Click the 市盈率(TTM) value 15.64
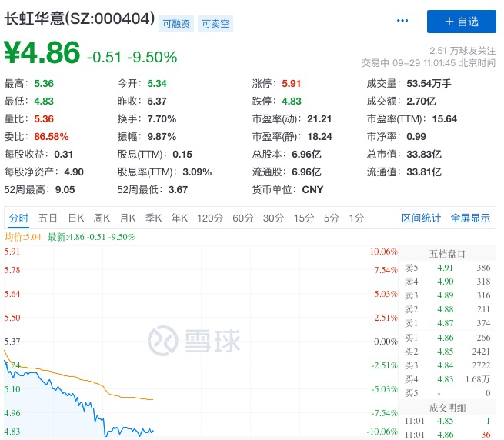504x440 pixels. pos(445,119)
